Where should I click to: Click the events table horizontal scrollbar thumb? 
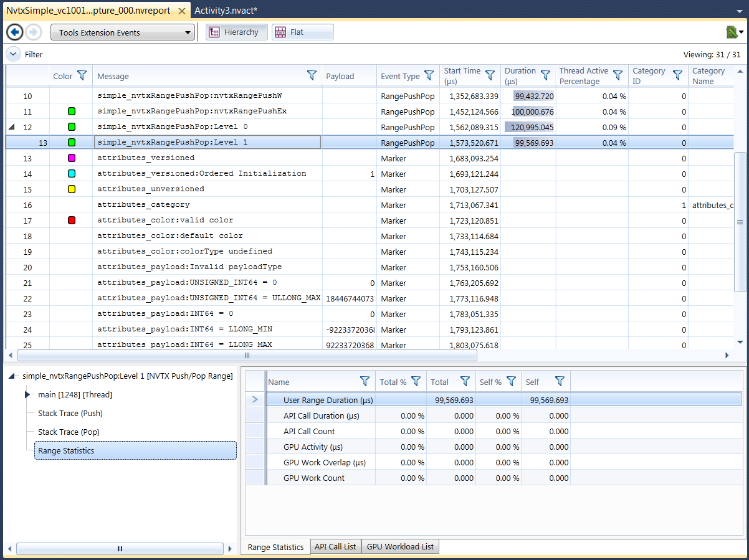click(247, 355)
